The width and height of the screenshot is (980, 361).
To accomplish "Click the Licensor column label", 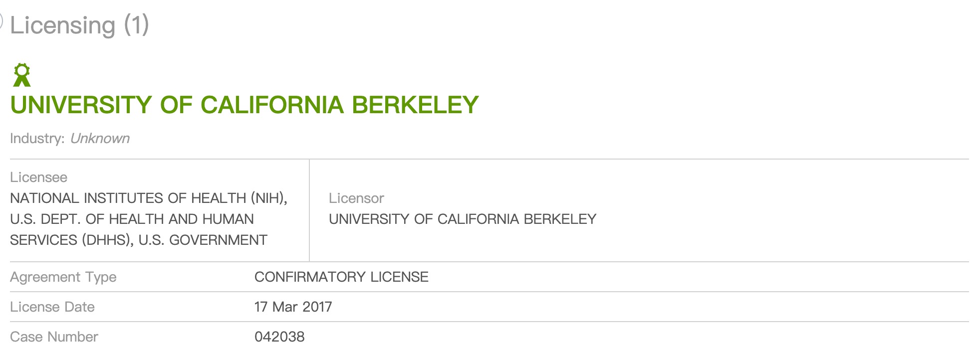I will click(356, 198).
